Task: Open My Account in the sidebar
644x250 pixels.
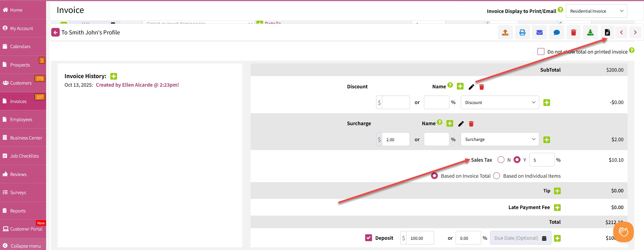Action: coord(23,28)
